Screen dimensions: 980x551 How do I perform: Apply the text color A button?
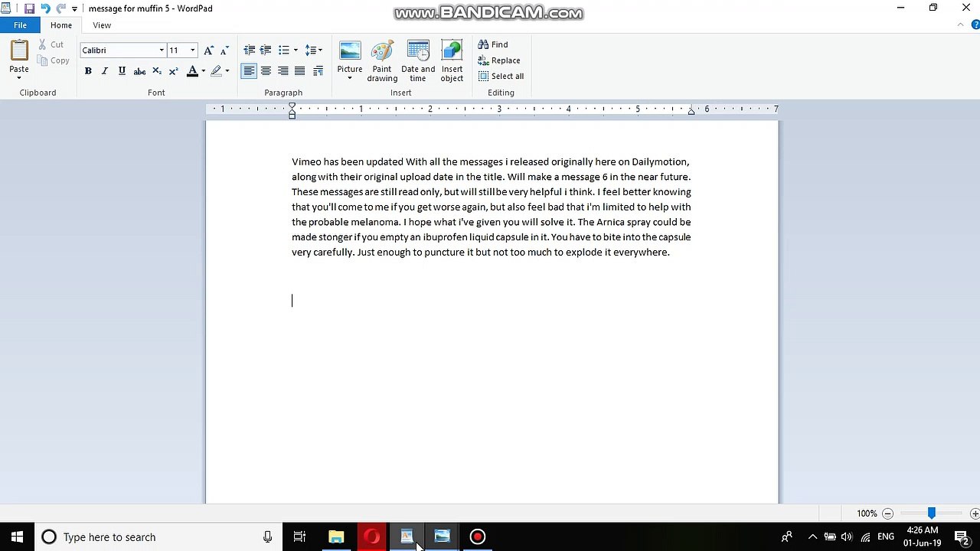coord(192,71)
